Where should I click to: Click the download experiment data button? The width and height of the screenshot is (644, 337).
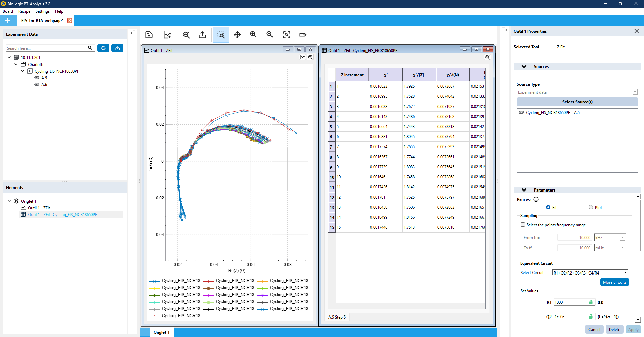pos(117,48)
